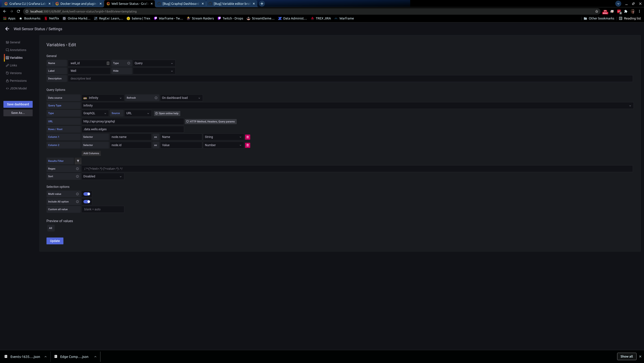Image resolution: width=644 pixels, height=363 pixels.
Task: Click the Results Filter funnel icon
Action: pyautogui.click(x=78, y=161)
